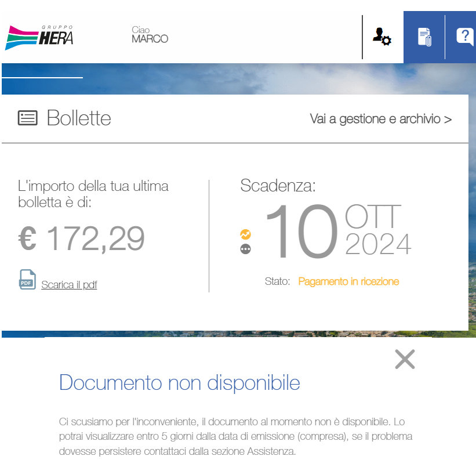Click the Ciao MARCO greeting

pyautogui.click(x=150, y=35)
